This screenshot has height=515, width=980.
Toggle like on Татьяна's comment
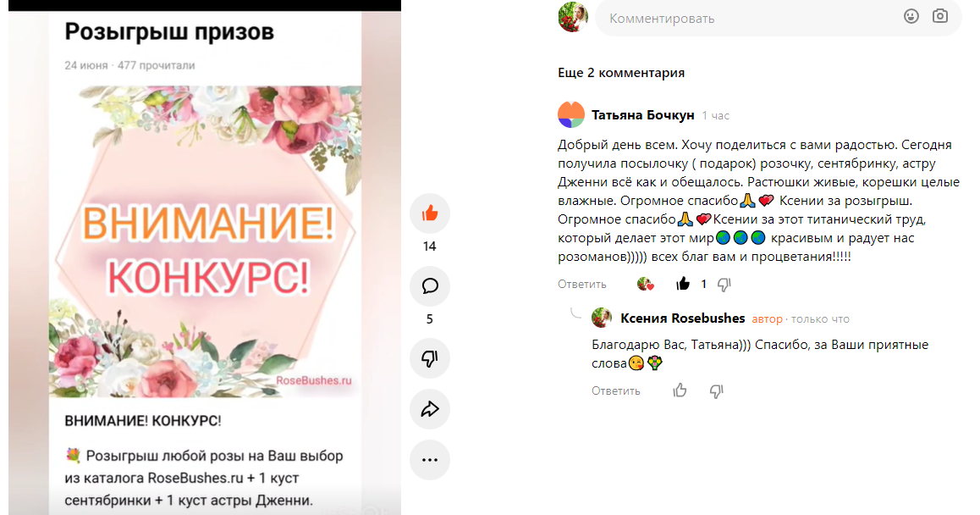[x=682, y=284]
